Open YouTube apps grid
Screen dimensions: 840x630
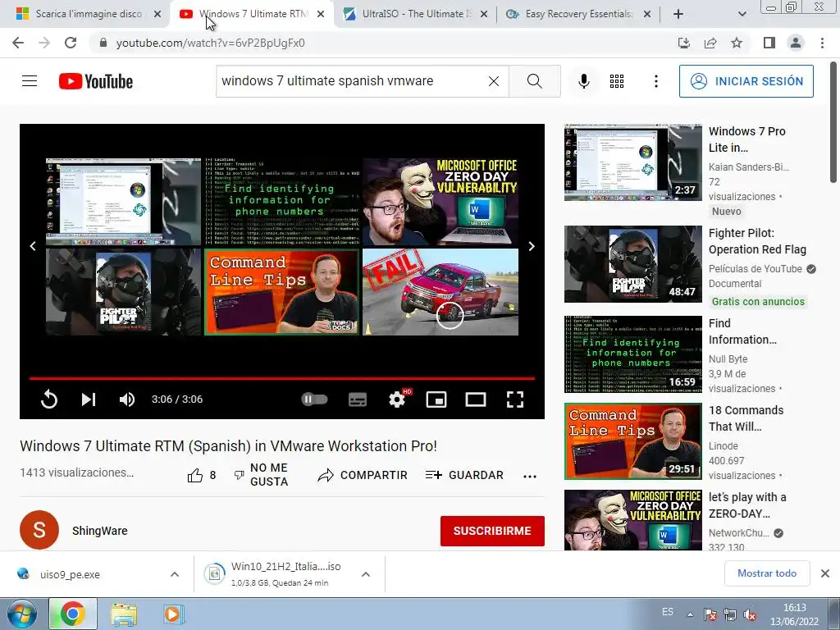point(617,81)
